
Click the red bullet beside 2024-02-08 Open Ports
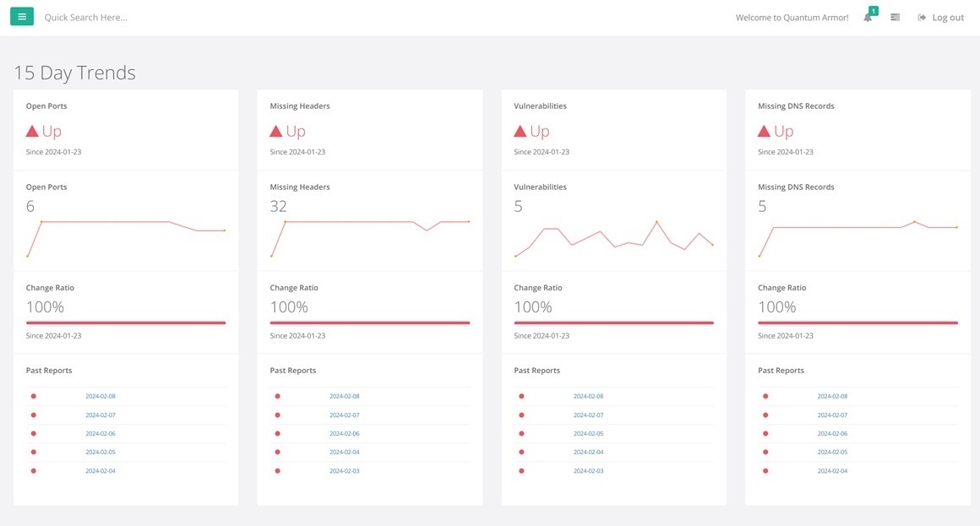click(x=33, y=396)
